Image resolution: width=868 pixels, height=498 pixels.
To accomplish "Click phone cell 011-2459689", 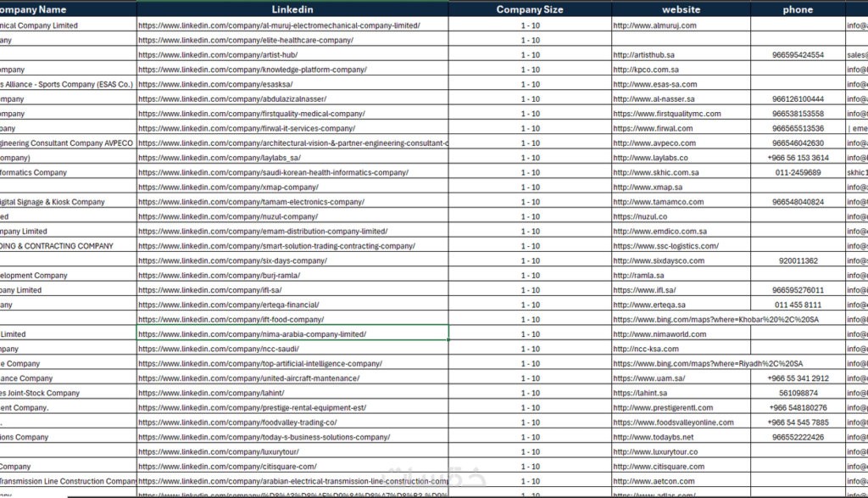I will (798, 172).
